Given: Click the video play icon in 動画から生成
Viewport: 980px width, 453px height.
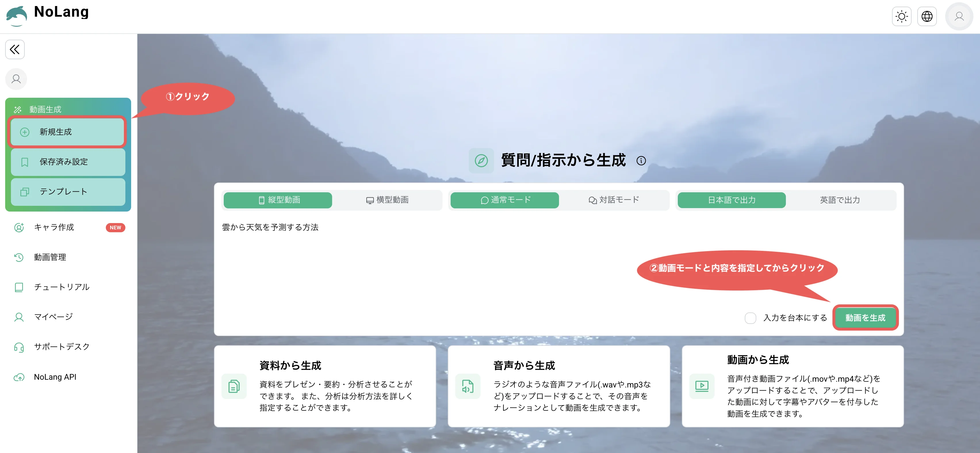Looking at the screenshot, I should point(702,386).
